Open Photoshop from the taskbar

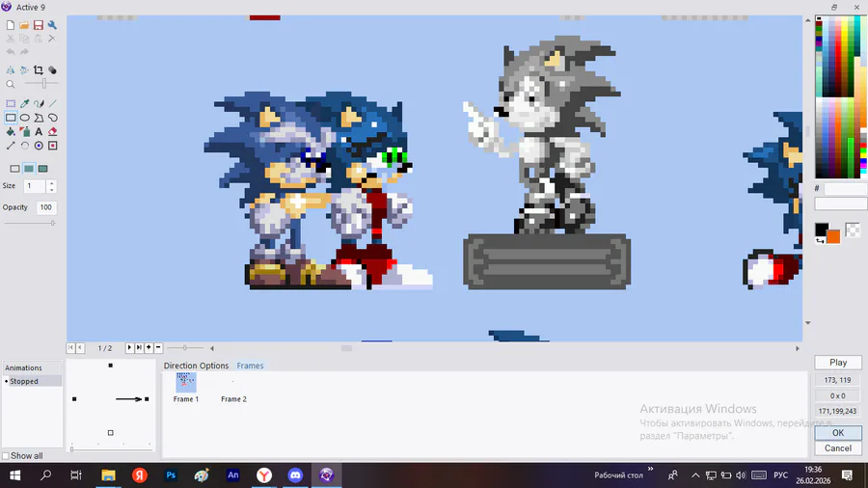tap(171, 475)
